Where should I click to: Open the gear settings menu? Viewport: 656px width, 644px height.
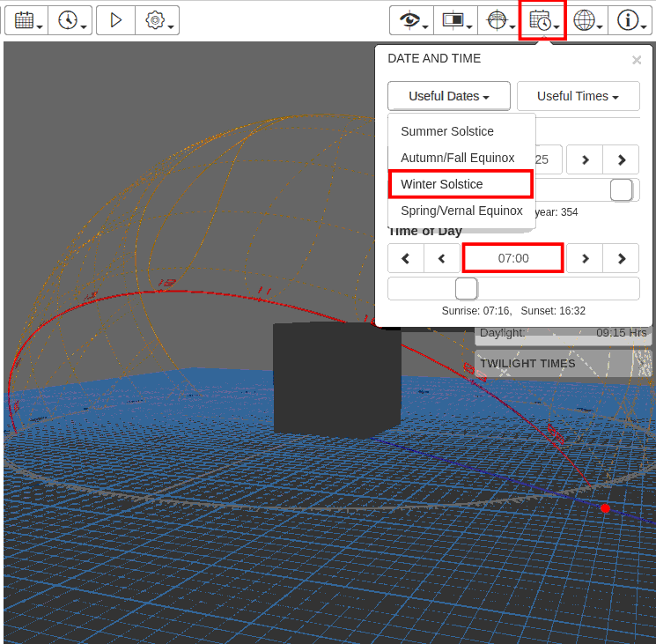click(x=158, y=20)
